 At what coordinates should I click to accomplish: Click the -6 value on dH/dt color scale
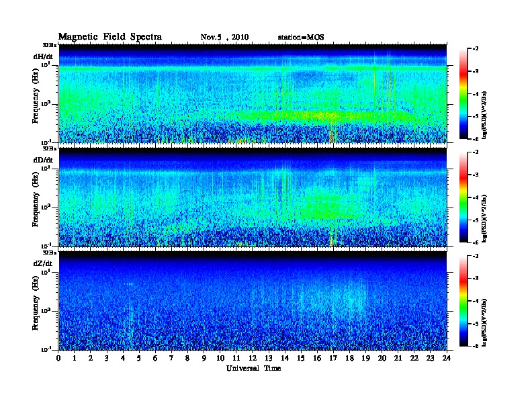pos(476,139)
